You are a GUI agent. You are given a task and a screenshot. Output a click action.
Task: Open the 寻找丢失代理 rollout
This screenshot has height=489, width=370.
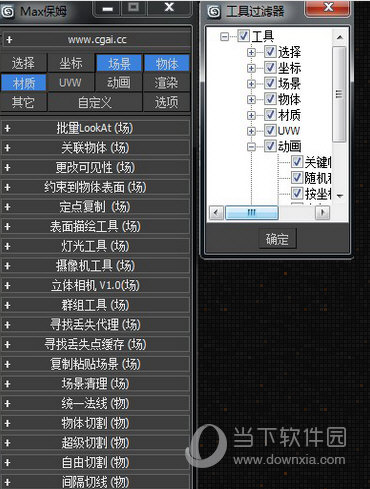96,325
